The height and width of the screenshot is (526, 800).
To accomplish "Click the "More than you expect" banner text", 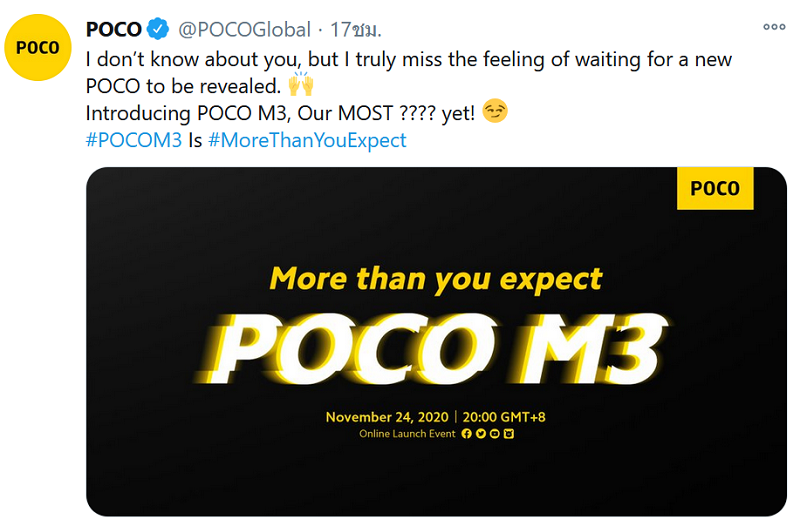I will [436, 278].
